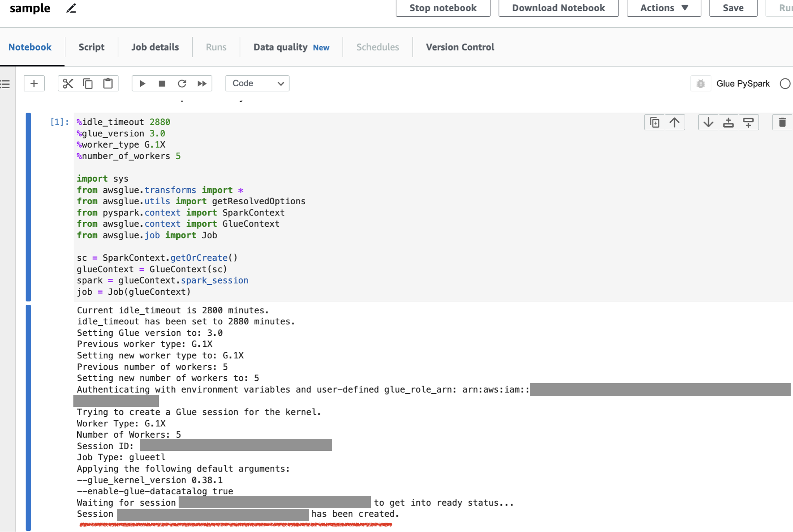This screenshot has width=793, height=532.
Task: Click the Stop notebook button
Action: (442, 8)
